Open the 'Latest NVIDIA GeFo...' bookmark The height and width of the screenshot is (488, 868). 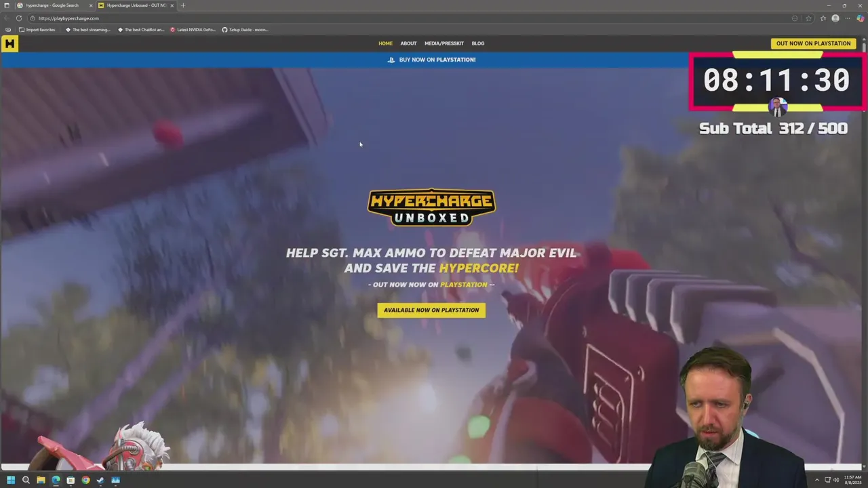[193, 30]
